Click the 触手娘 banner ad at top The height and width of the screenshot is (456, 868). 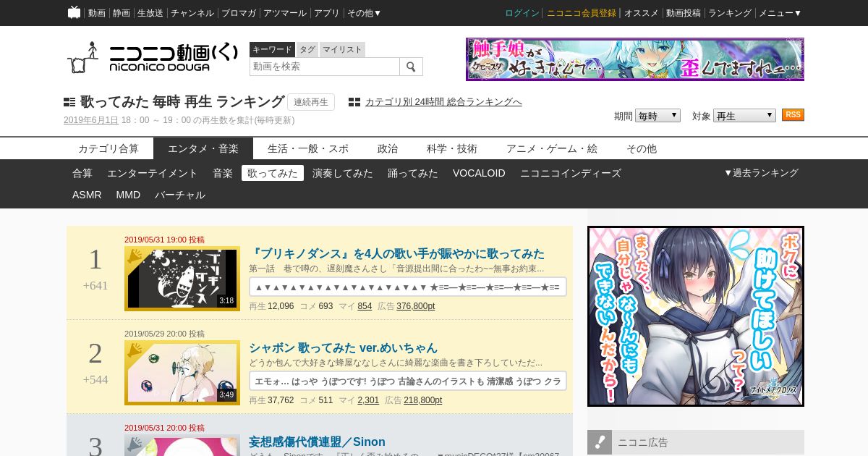tap(635, 59)
